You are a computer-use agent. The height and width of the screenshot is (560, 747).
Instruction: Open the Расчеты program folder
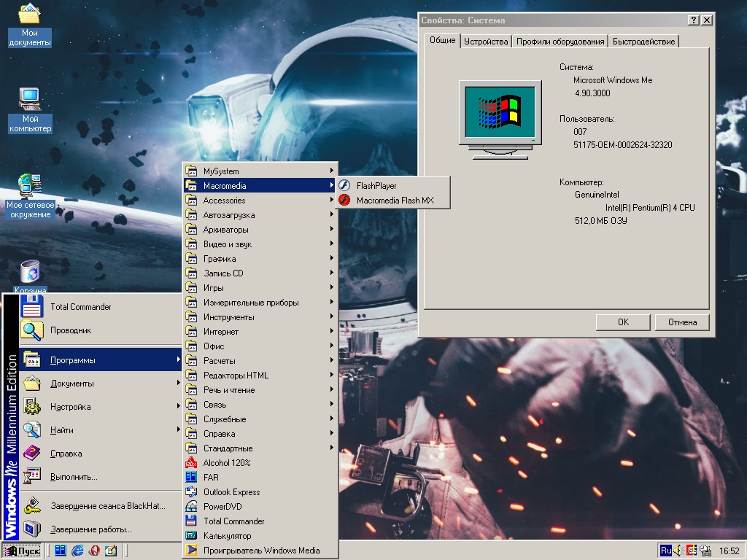tap(260, 360)
